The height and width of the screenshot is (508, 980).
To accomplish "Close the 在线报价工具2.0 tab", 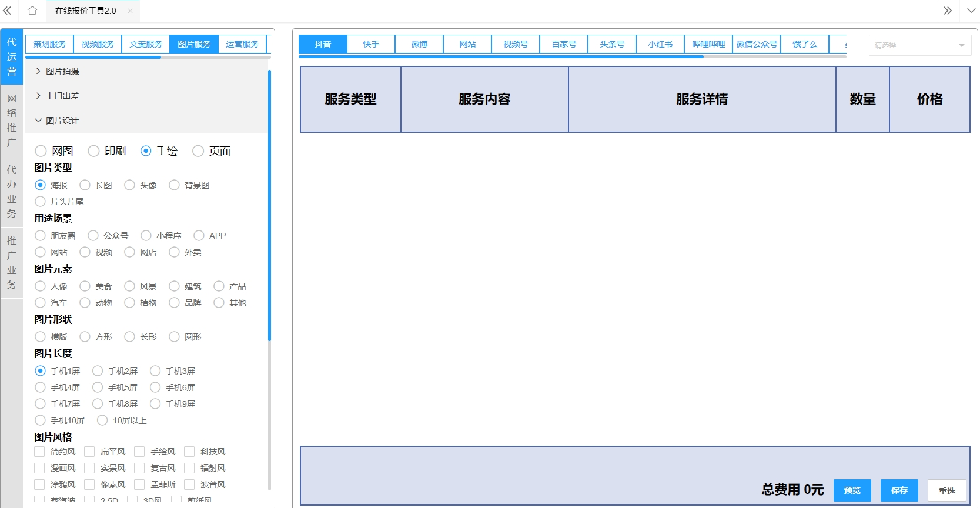I will (x=130, y=11).
